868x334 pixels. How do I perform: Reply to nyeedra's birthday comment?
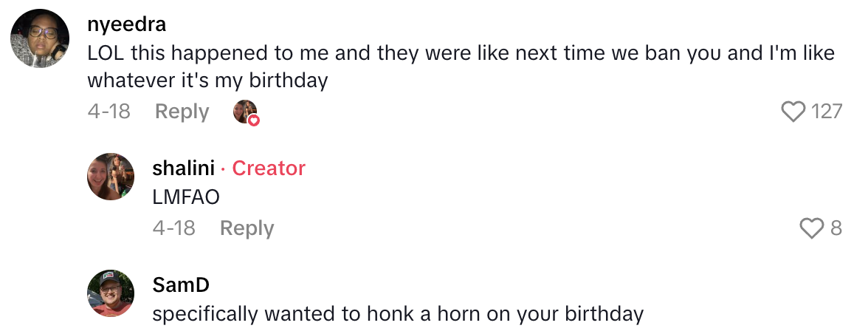(x=182, y=112)
